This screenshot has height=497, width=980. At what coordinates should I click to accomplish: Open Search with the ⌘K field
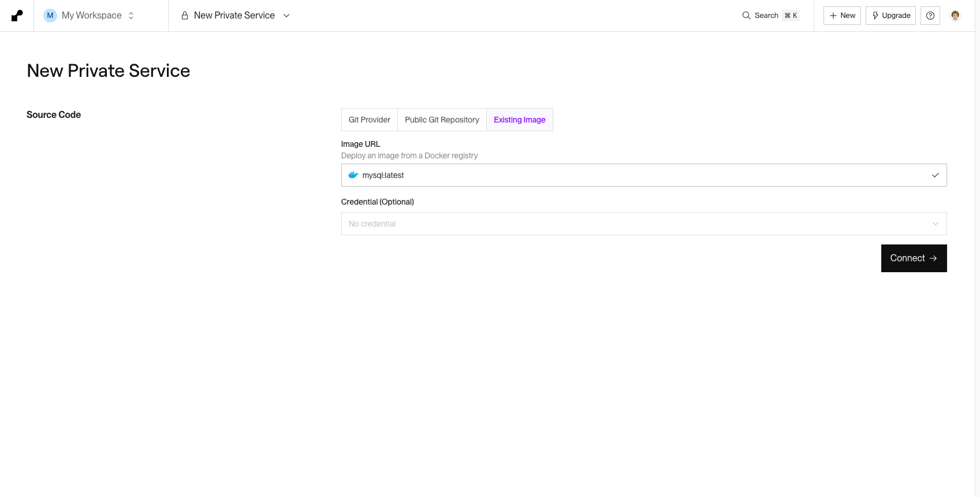(x=771, y=16)
